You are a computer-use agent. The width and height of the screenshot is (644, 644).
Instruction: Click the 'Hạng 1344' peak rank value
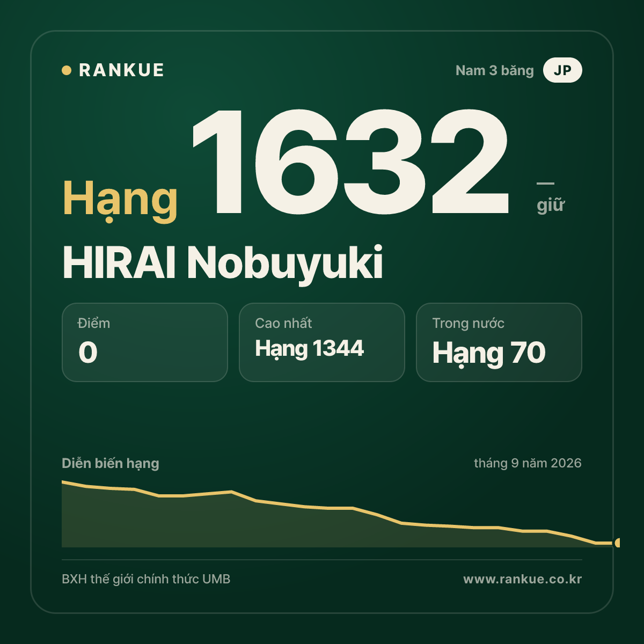click(x=310, y=349)
